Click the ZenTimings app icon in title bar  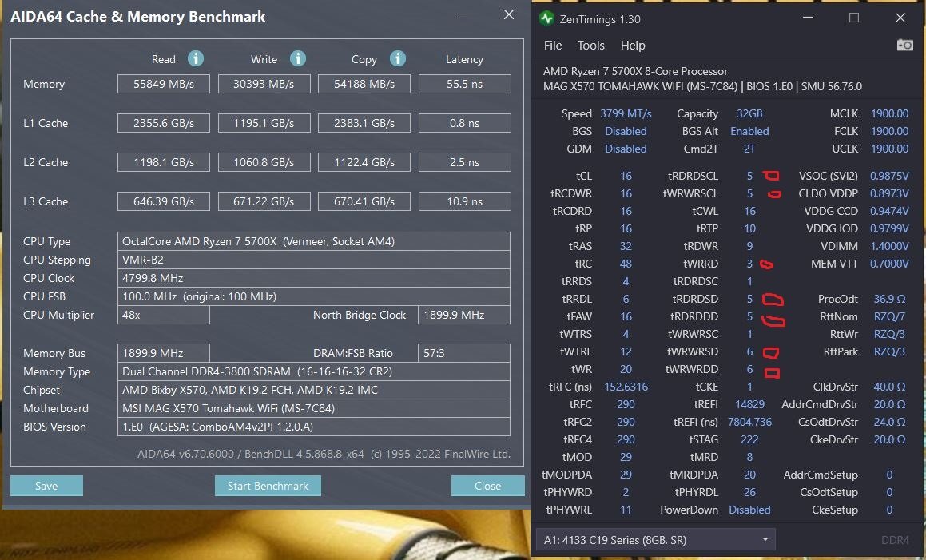pos(546,19)
